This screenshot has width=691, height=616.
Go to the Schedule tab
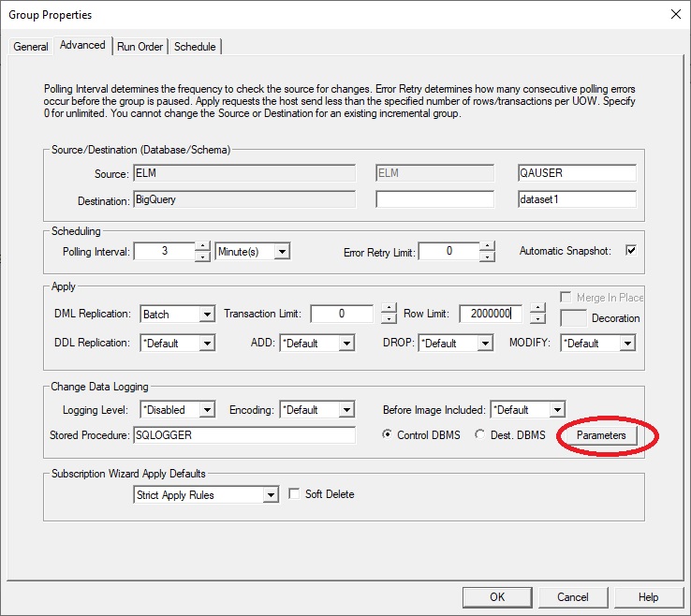(195, 47)
